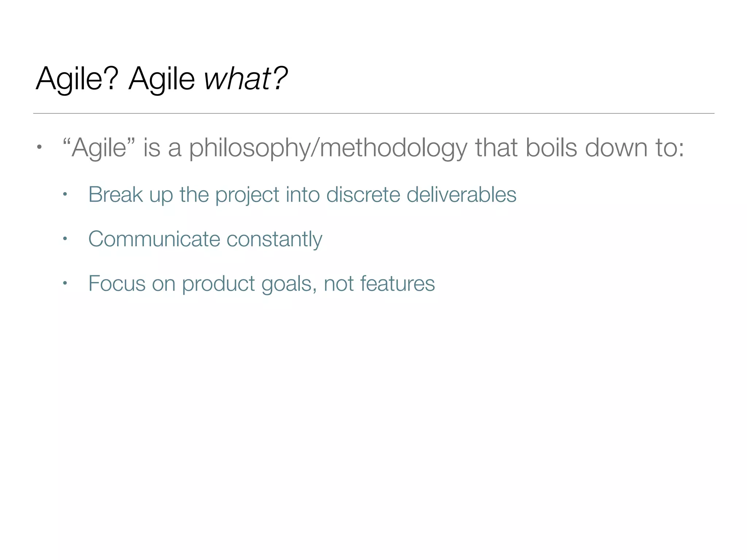The width and height of the screenshot is (747, 560).
Task: Click the italic word "what?" in title
Action: 245,78
